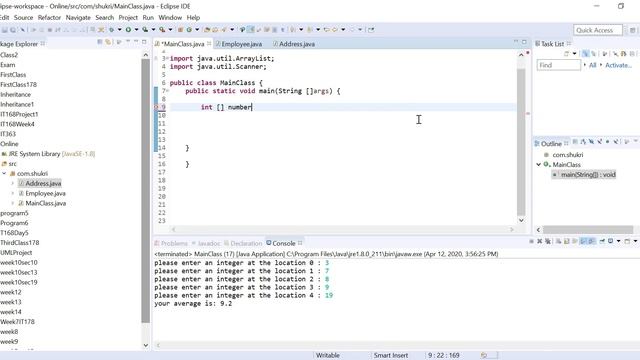Image resolution: width=640 pixels, height=360 pixels.
Task: Select the week10sec10 project
Action: point(19,262)
